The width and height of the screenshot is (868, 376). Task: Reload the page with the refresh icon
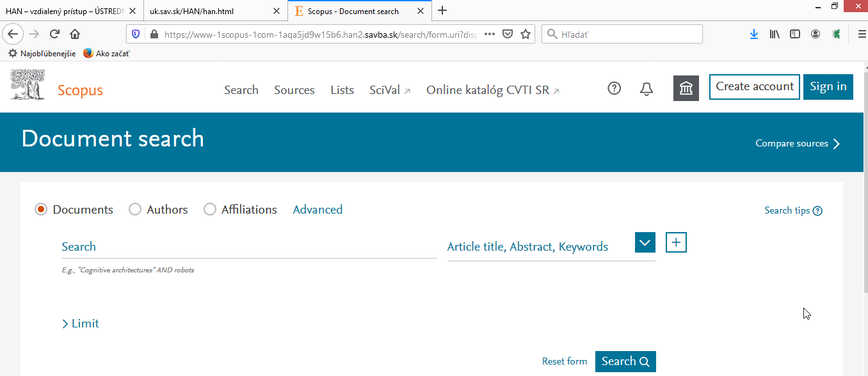(x=54, y=34)
